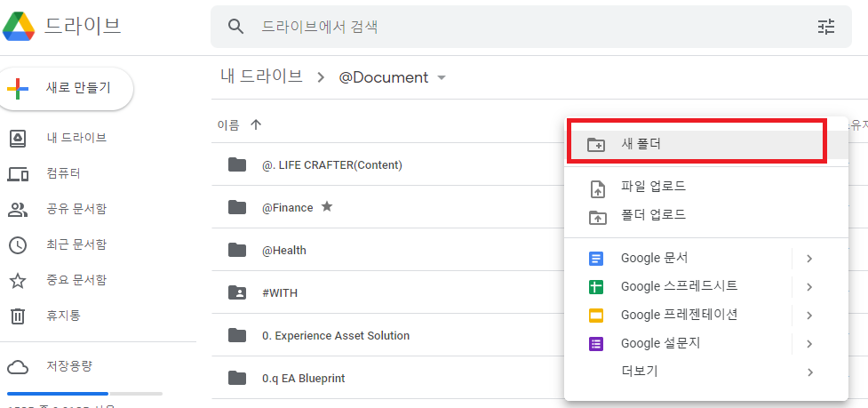
Task: Open 휴지통 in the sidebar
Action: pos(64,316)
